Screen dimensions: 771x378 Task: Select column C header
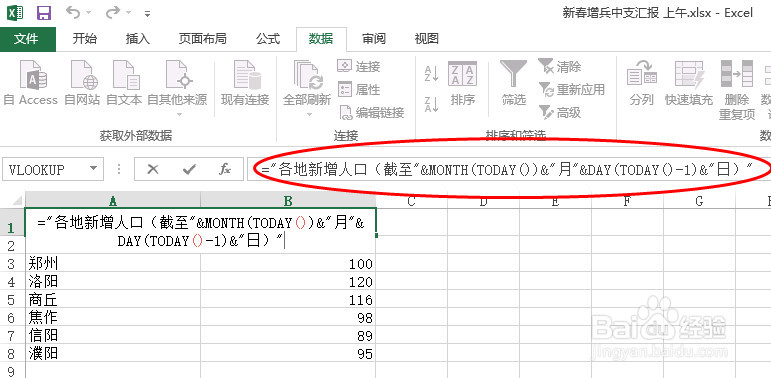(x=412, y=200)
